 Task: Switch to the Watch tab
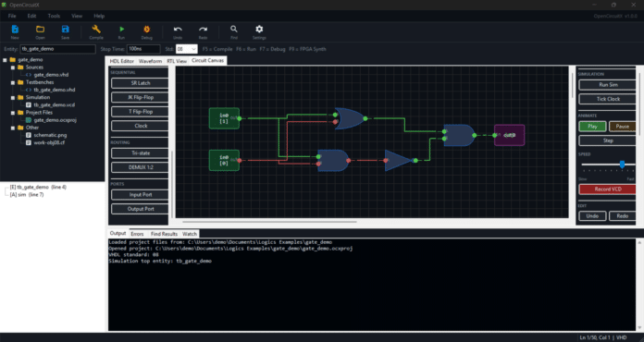[x=190, y=234]
